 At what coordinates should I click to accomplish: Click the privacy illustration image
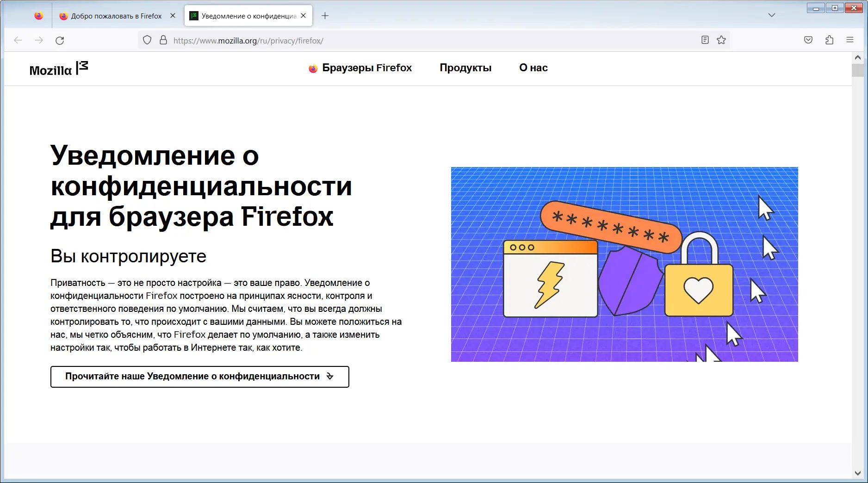[x=625, y=264]
